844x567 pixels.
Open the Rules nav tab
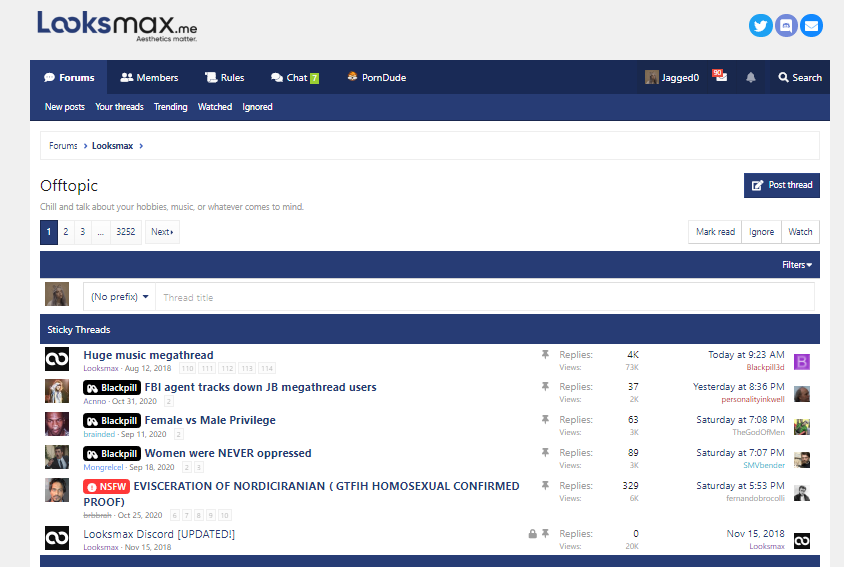(x=224, y=78)
